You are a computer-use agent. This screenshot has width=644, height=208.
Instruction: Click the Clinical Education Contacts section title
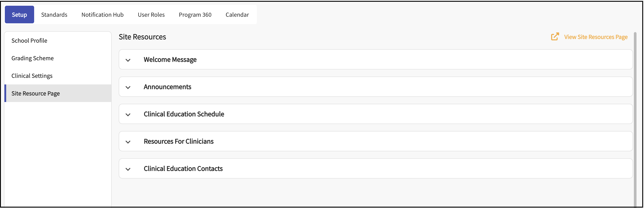click(183, 169)
